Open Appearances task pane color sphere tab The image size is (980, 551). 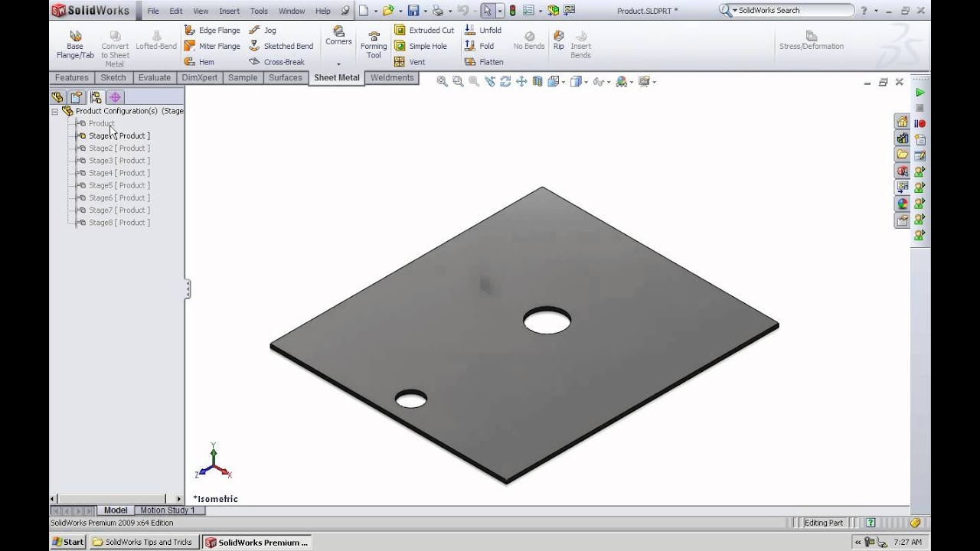coord(902,204)
